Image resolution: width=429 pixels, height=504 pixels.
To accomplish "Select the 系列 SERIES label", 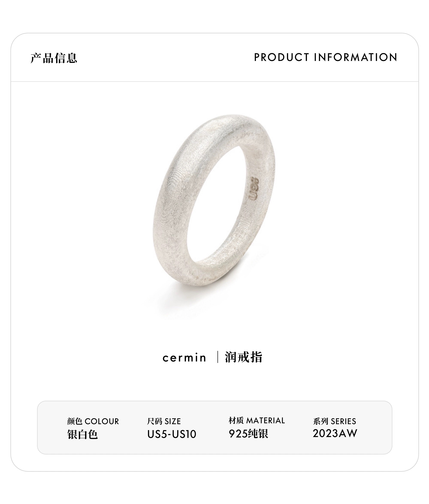I will tap(334, 421).
